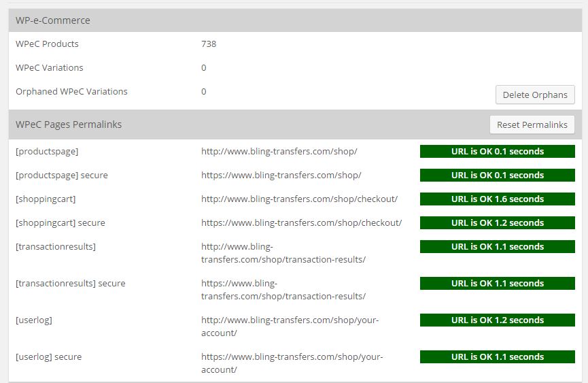This screenshot has height=383, width=588.
Task: Click URL OK status for [transactionresults] secure row
Action: (x=497, y=283)
